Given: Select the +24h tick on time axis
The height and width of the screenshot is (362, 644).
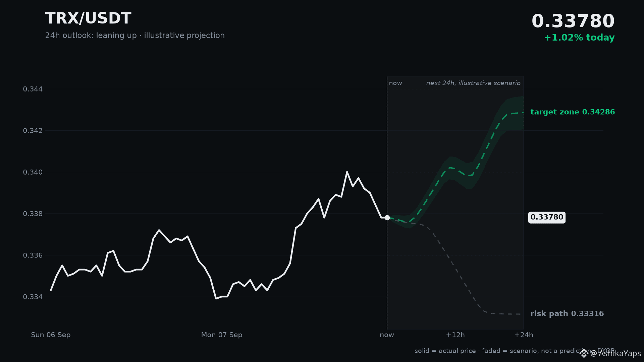Looking at the screenshot, I should 524,335.
